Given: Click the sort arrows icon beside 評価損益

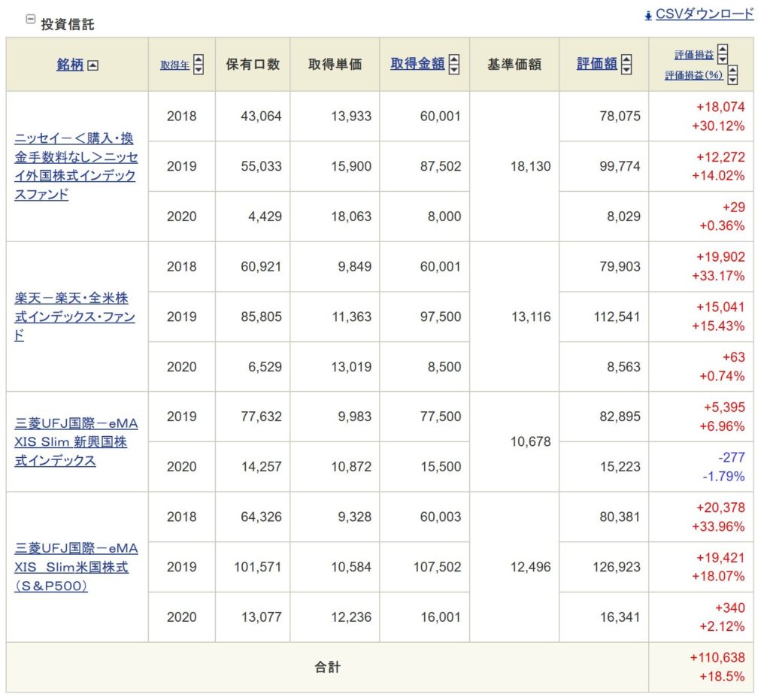Looking at the screenshot, I should [723, 54].
